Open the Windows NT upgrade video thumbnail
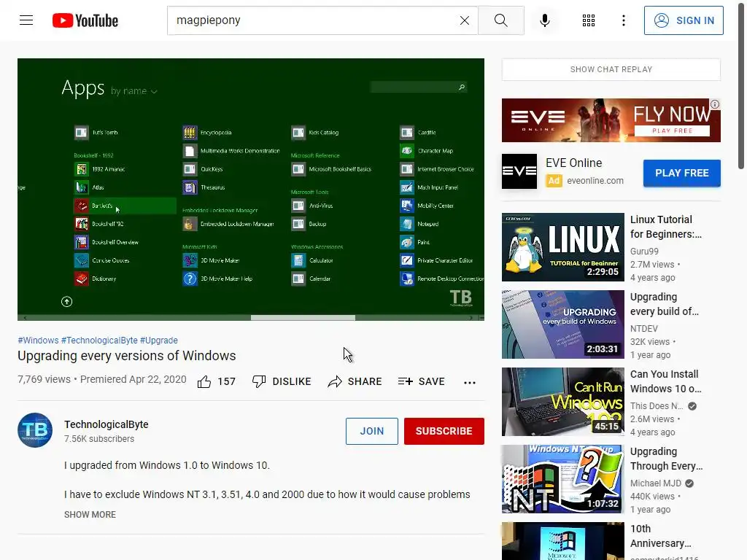 pyautogui.click(x=562, y=479)
